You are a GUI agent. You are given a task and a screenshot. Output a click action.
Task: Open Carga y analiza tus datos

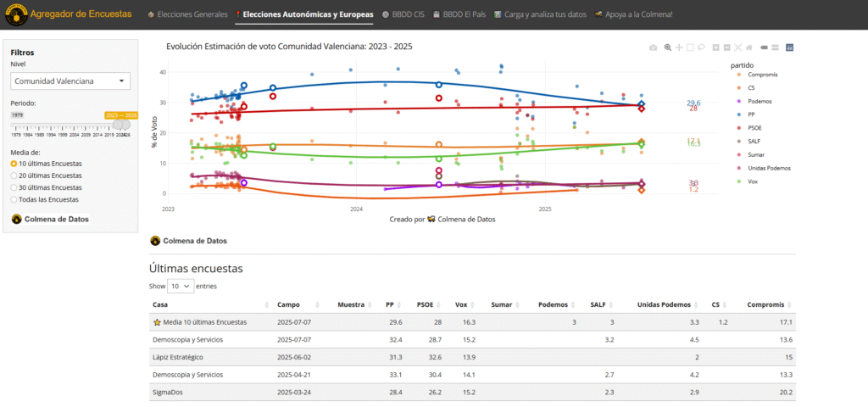tap(541, 14)
